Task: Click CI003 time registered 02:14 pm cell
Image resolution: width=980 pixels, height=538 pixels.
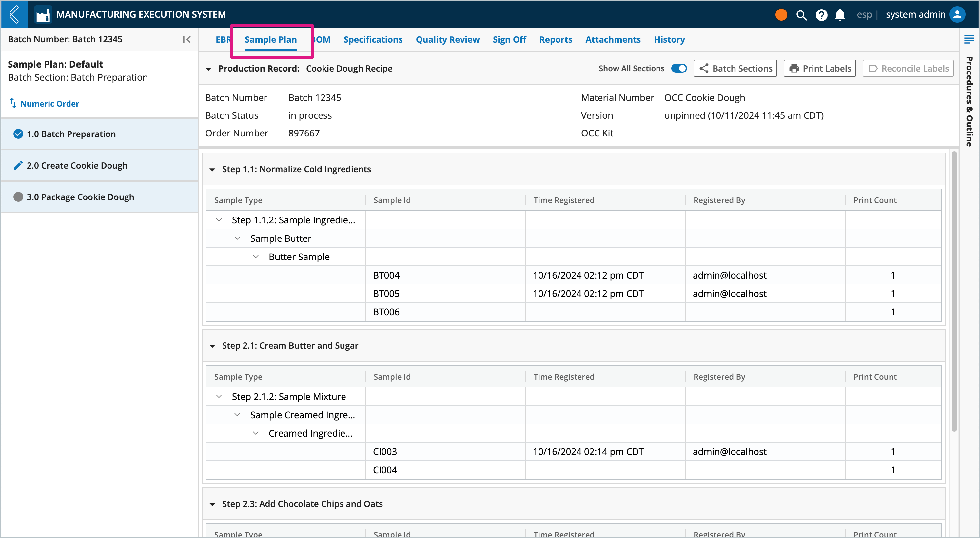Action: 605,451
